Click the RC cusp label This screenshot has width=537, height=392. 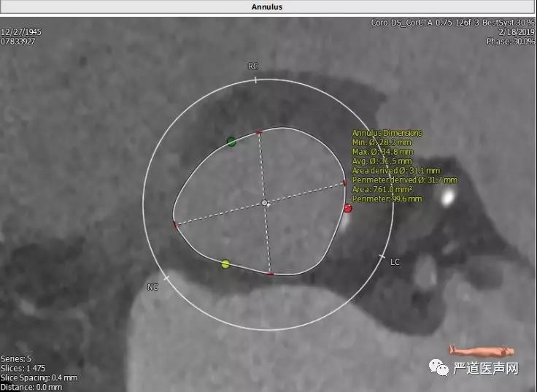coord(252,66)
